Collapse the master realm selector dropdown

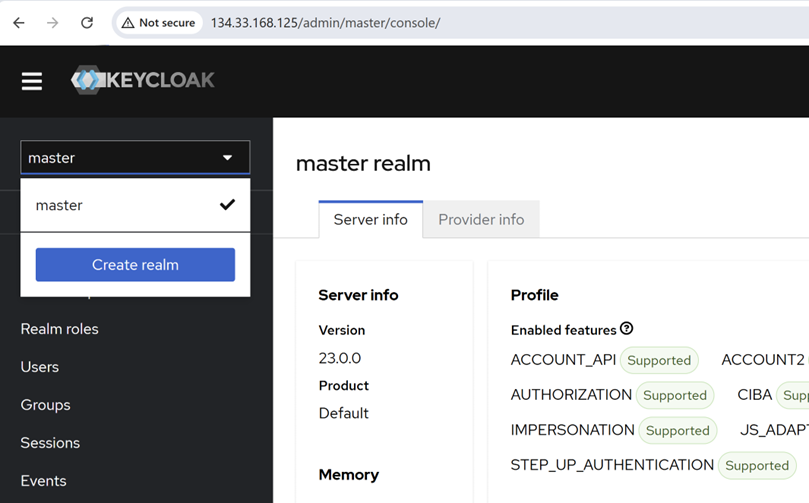click(135, 157)
